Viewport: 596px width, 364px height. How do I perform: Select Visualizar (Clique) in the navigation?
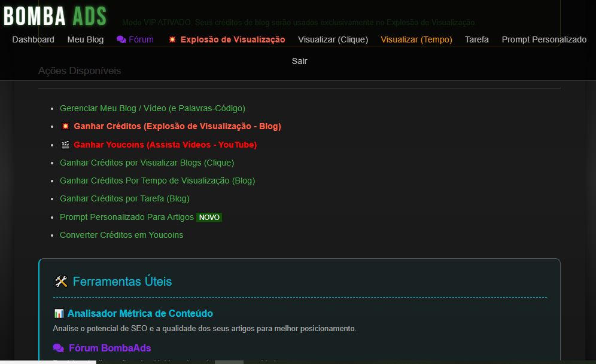[x=333, y=39]
